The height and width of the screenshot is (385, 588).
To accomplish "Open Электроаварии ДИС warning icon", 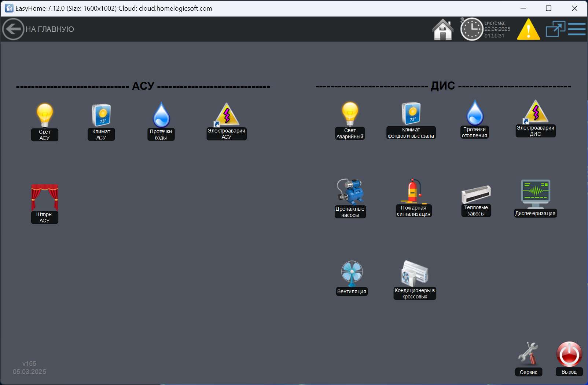I will [536, 112].
